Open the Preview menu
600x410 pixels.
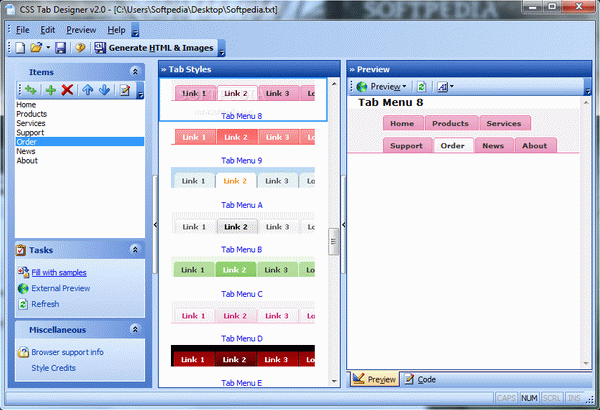point(81,30)
